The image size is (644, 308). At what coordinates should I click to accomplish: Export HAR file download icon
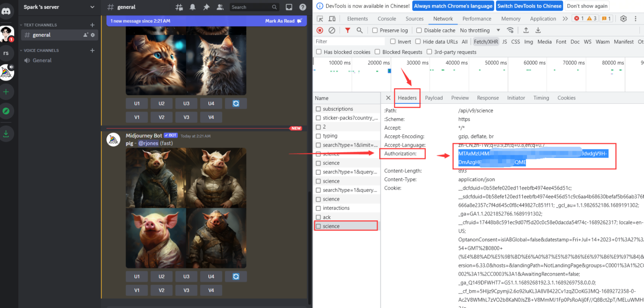point(538,30)
